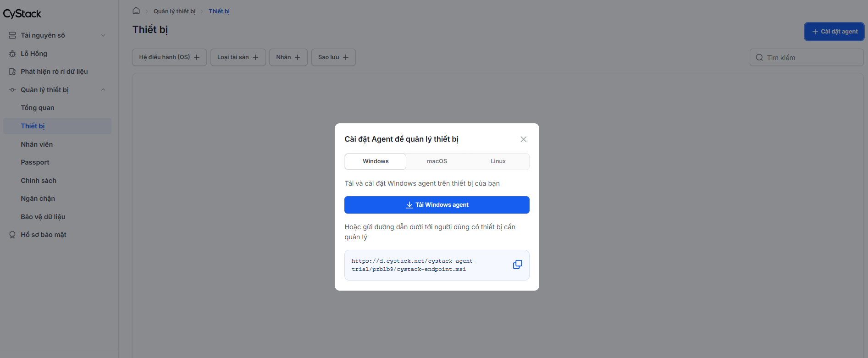
Task: Click the Quản lý thiết bị sidebar icon
Action: (12, 90)
